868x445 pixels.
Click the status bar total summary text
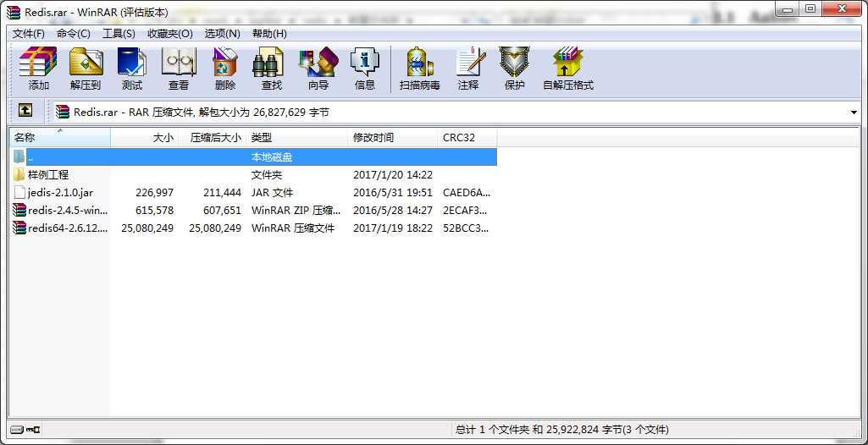[x=562, y=429]
